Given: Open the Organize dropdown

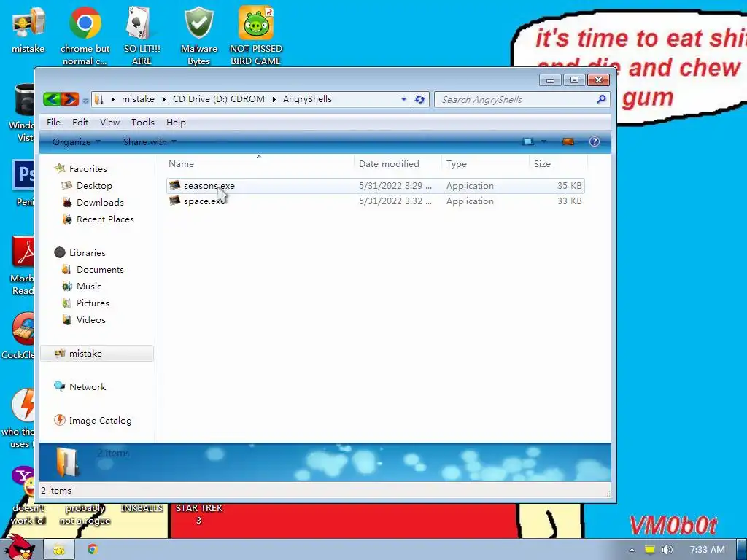Looking at the screenshot, I should (76, 142).
